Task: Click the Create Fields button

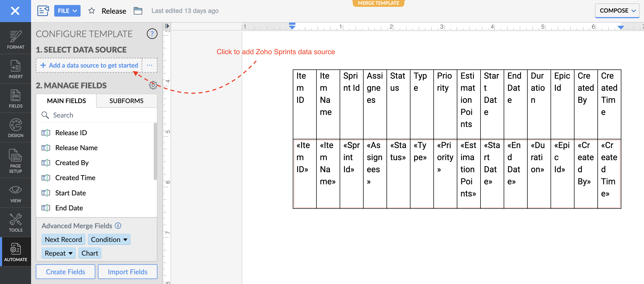Action: coord(66,272)
